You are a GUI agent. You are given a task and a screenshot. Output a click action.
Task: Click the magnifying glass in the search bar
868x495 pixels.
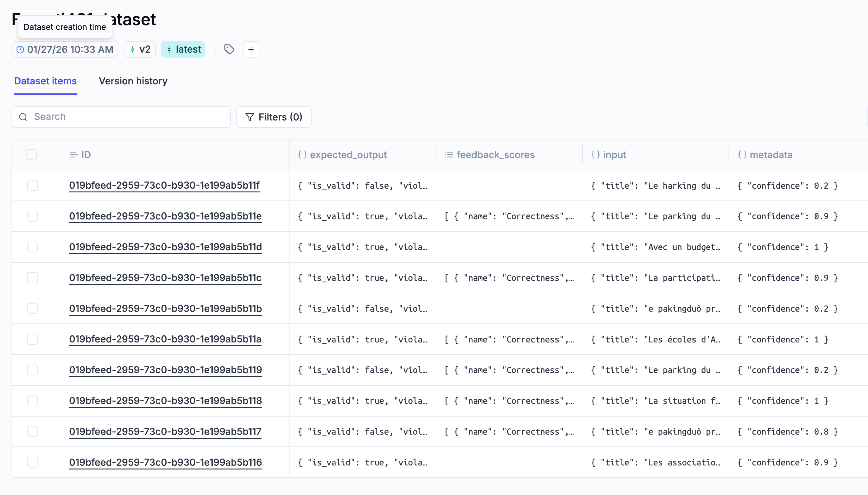tap(23, 117)
